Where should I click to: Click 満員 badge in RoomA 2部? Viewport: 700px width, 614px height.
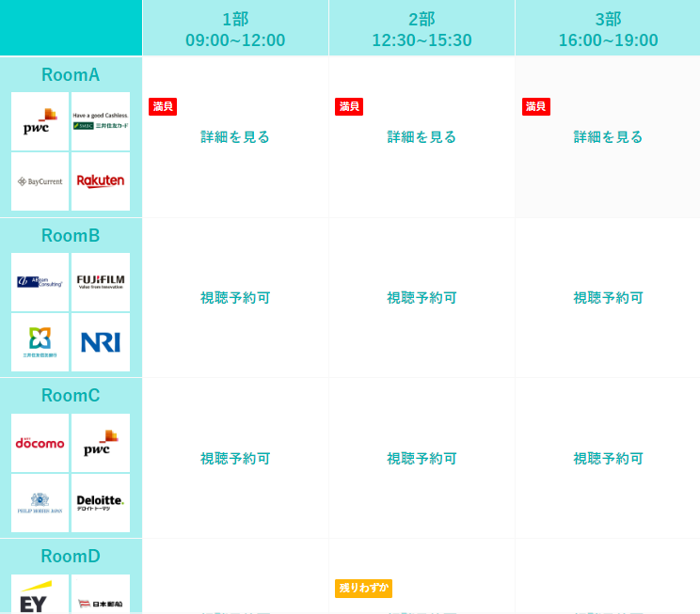click(349, 106)
